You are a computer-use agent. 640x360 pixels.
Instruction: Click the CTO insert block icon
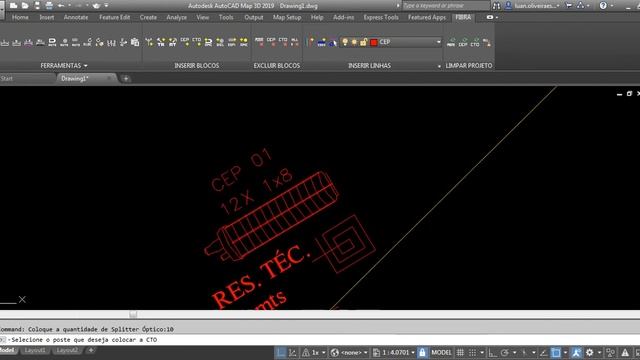coord(197,42)
